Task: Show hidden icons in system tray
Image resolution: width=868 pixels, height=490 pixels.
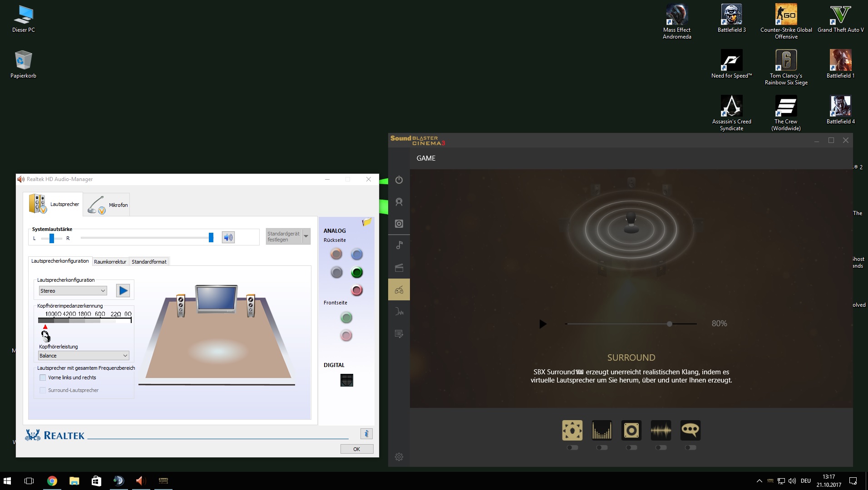Action: point(759,481)
